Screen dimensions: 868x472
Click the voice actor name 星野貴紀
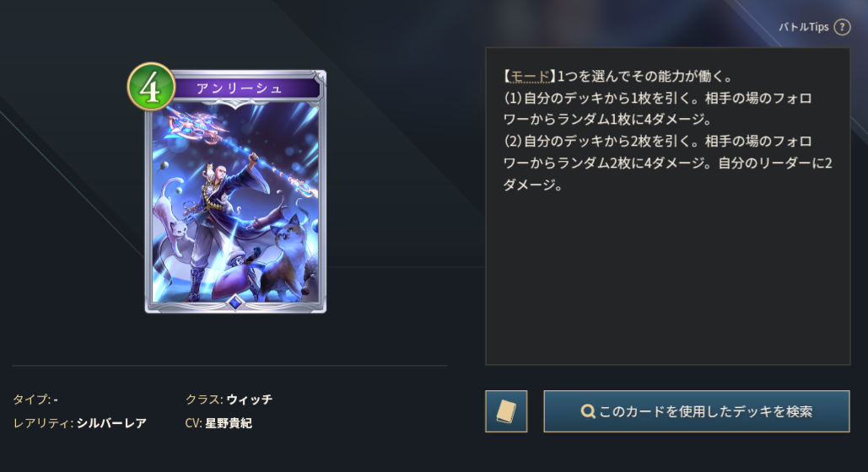pyautogui.click(x=229, y=423)
